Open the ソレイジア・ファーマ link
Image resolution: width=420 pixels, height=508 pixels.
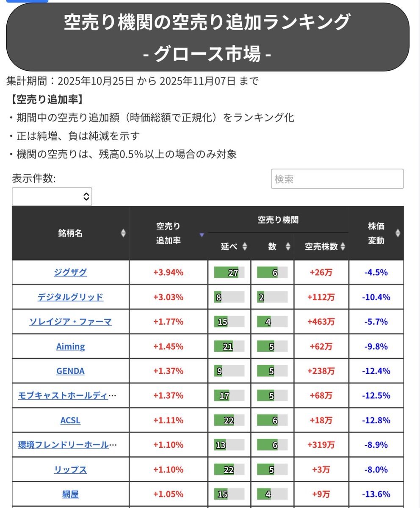point(70,322)
